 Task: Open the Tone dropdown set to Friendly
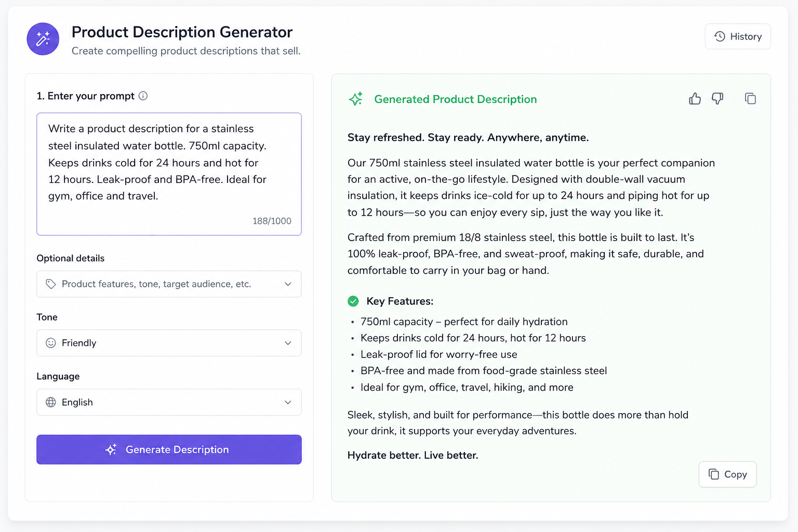[169, 343]
